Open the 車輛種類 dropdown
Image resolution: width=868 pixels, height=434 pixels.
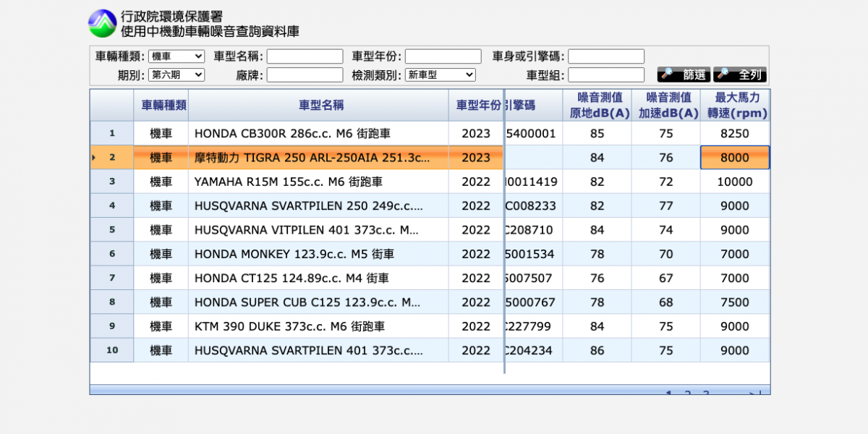[x=176, y=56]
